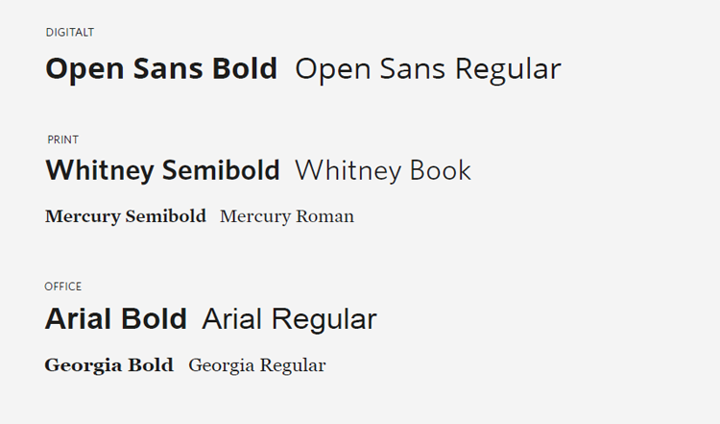Click the PRINT section heading
Viewport: 720px width, 424px height.
tap(63, 140)
